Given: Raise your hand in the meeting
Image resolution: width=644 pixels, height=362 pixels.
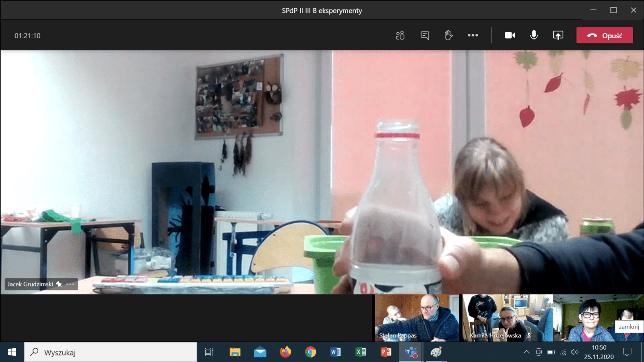Looking at the screenshot, I should (x=448, y=35).
